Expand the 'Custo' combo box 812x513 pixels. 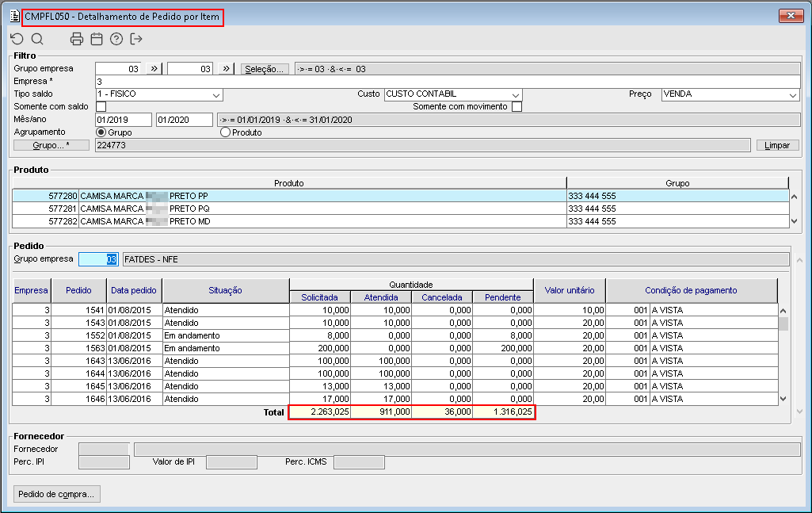516,94
